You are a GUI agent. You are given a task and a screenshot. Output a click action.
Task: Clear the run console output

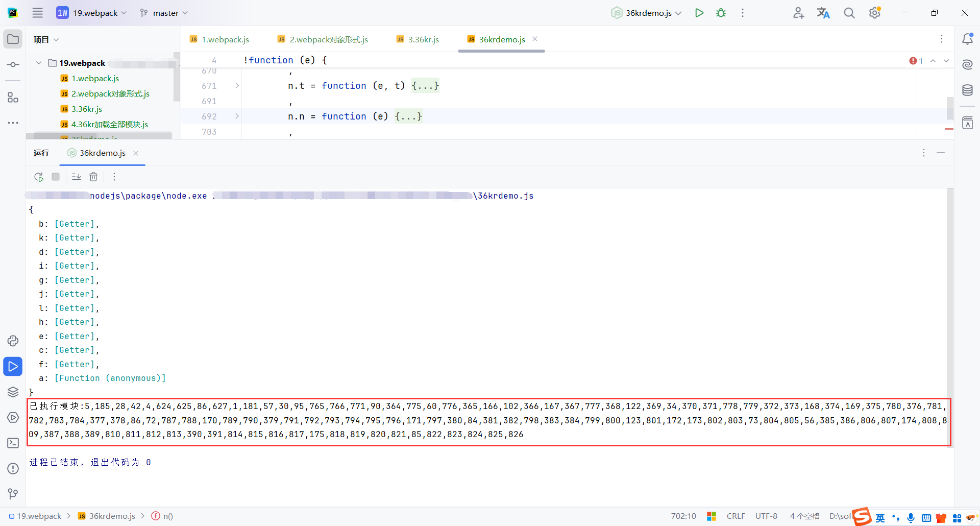point(93,177)
